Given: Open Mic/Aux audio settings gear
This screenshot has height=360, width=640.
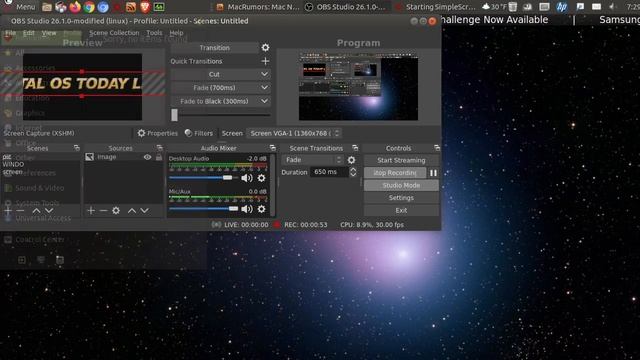Looking at the screenshot, I should 261,209.
